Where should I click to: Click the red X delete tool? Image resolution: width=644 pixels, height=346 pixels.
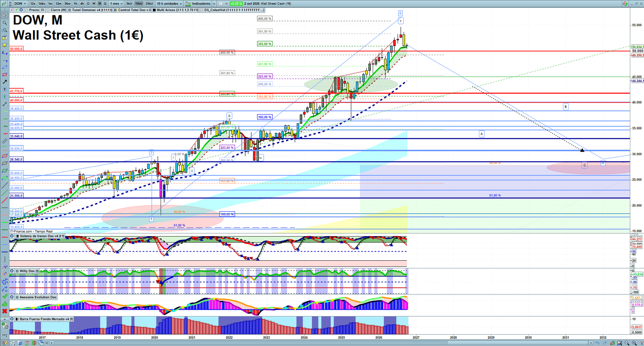click(x=4, y=311)
